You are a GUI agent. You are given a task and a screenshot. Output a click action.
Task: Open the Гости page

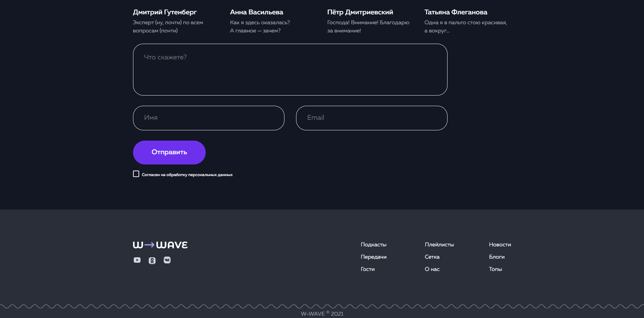(x=367, y=269)
